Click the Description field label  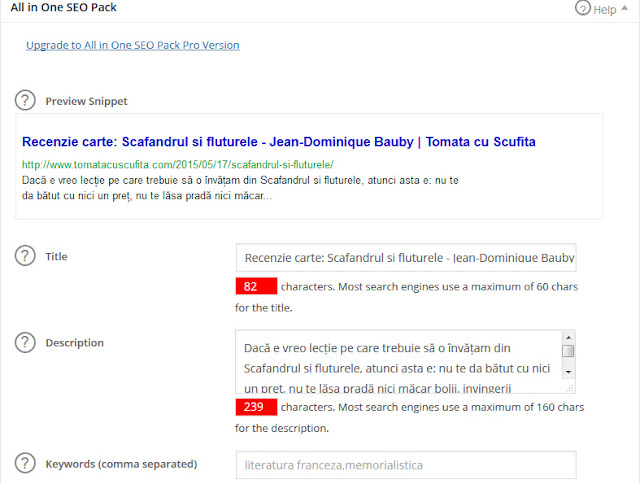75,343
